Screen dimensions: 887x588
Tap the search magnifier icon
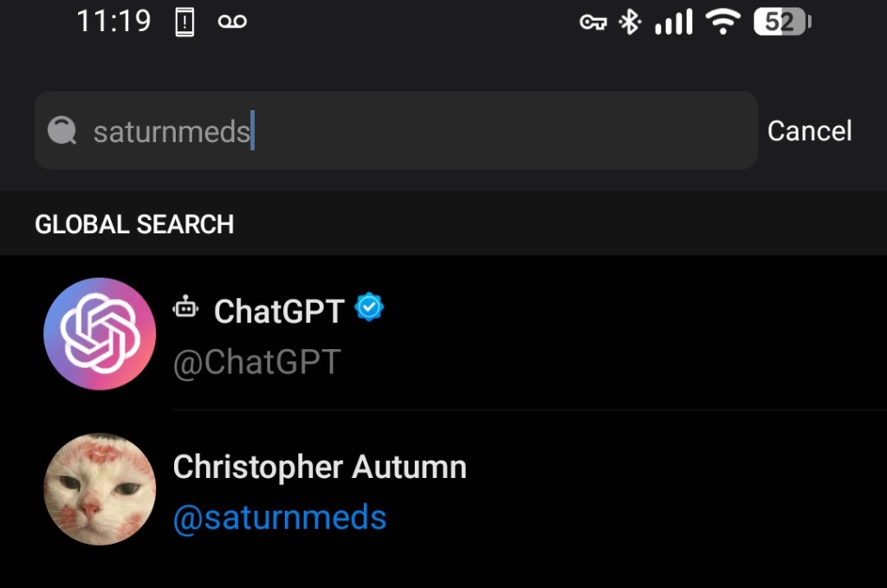pyautogui.click(x=62, y=132)
